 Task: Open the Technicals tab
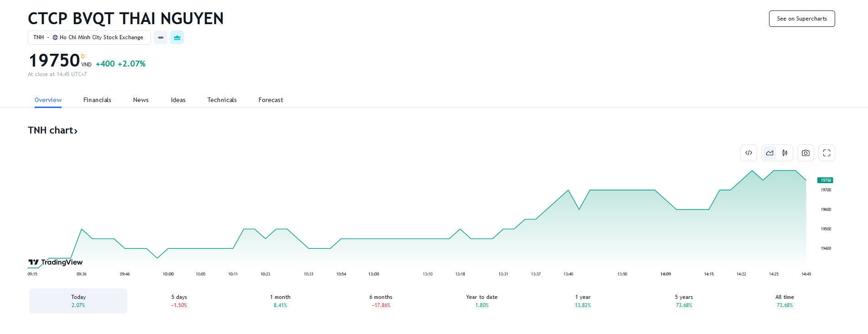[x=222, y=100]
